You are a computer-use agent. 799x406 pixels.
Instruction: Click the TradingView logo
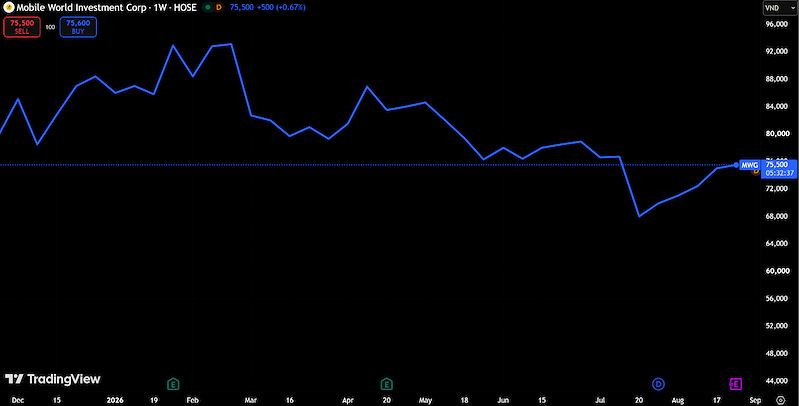tap(52, 379)
